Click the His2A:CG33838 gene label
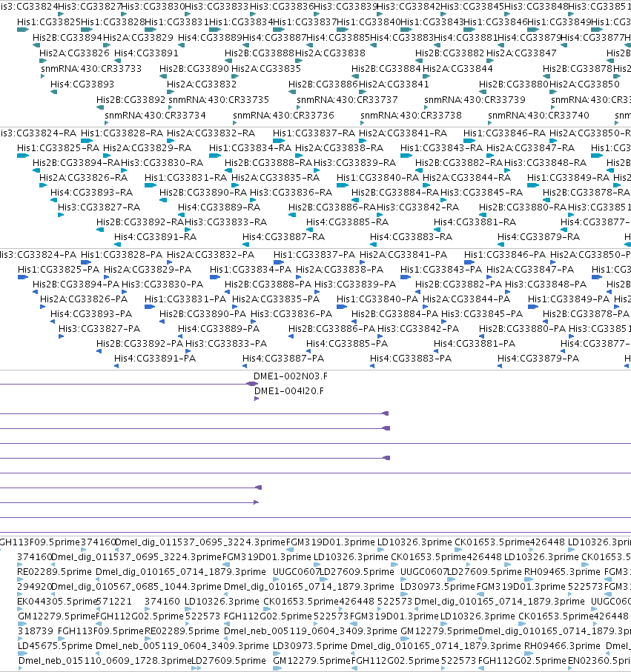The width and height of the screenshot is (631, 672). (330, 53)
